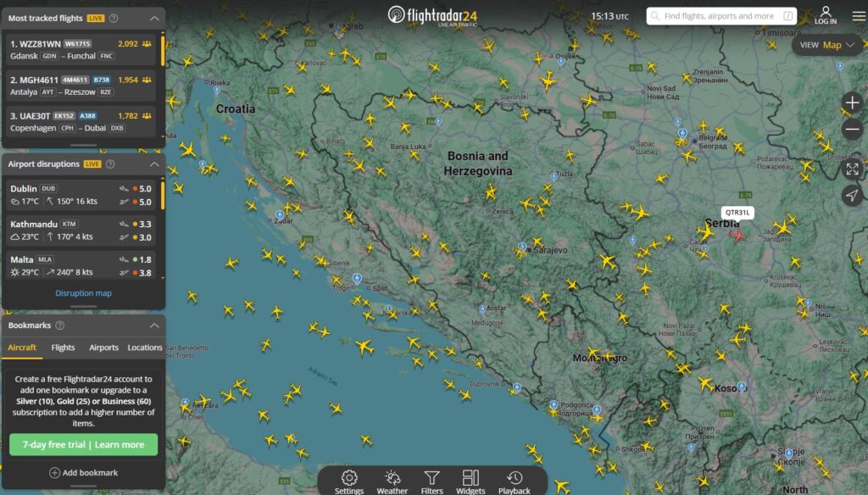Viewport: 868px width, 495px height.
Task: Open the Settings gear in bottom toolbar
Action: 349,481
